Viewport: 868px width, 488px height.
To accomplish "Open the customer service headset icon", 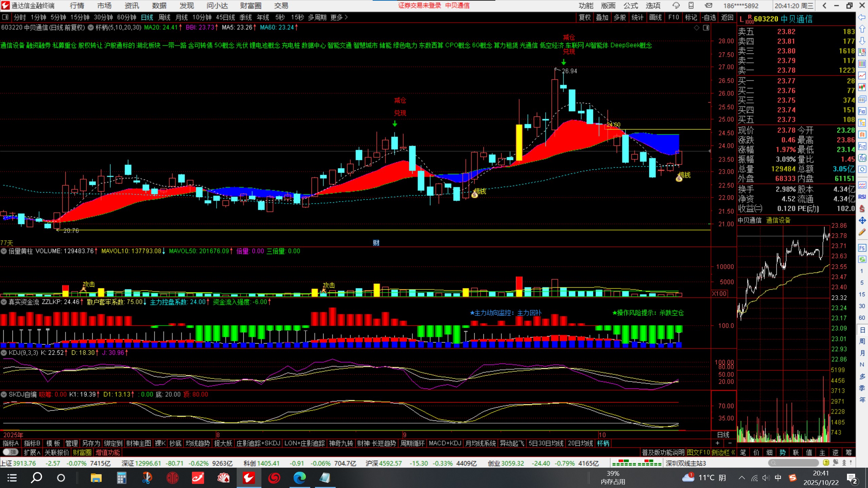I will [676, 5].
